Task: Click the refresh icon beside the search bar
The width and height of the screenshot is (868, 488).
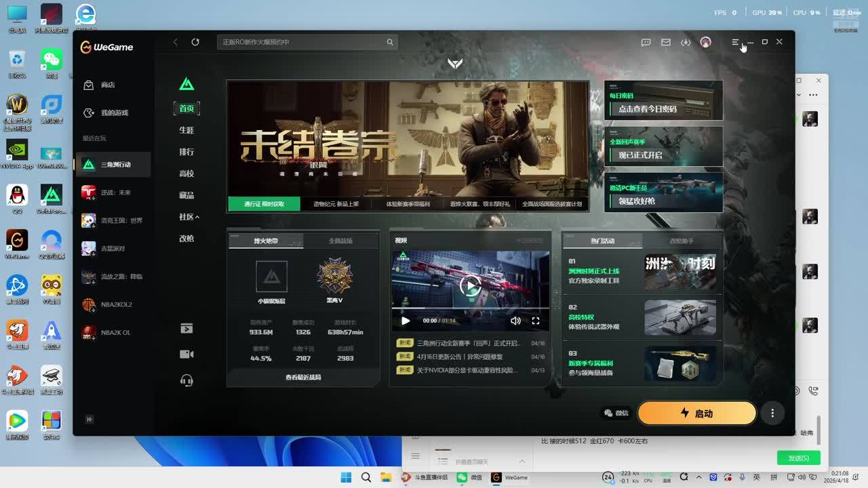Action: tap(195, 42)
